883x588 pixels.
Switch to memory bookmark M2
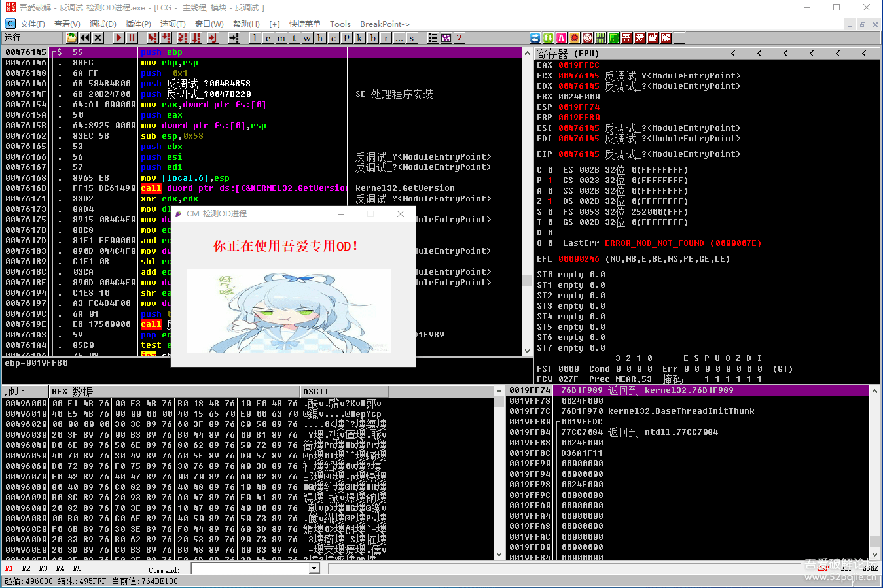pyautogui.click(x=26, y=568)
